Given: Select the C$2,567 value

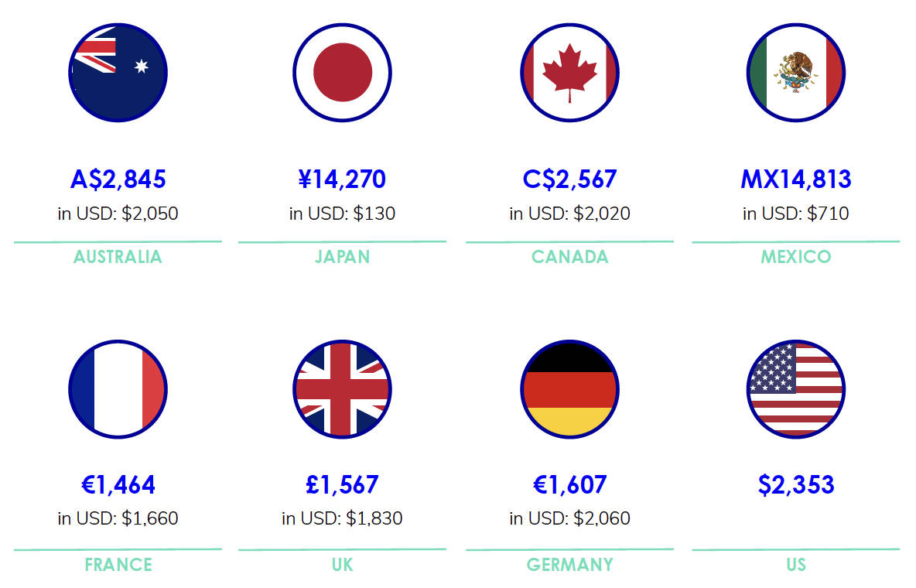Looking at the screenshot, I should coord(569,179).
